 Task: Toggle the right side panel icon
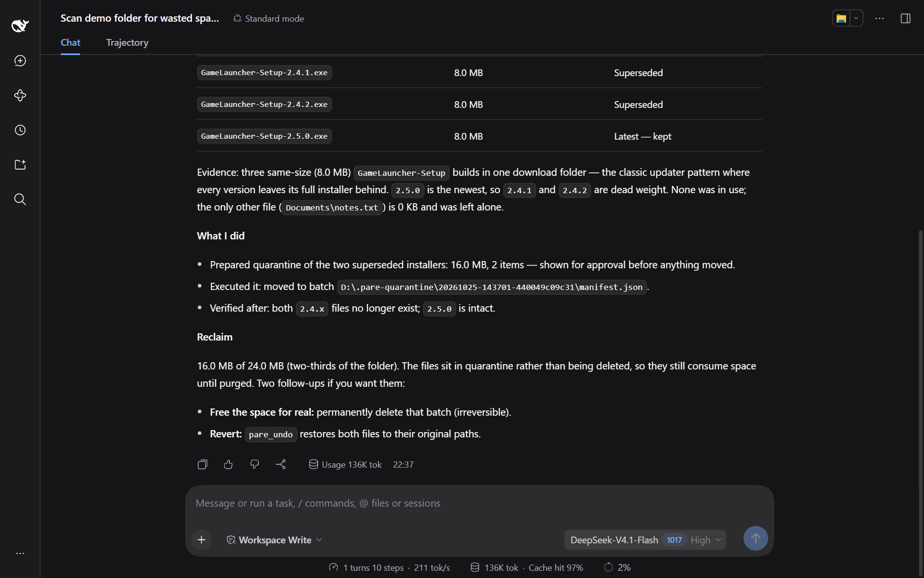[x=906, y=18]
